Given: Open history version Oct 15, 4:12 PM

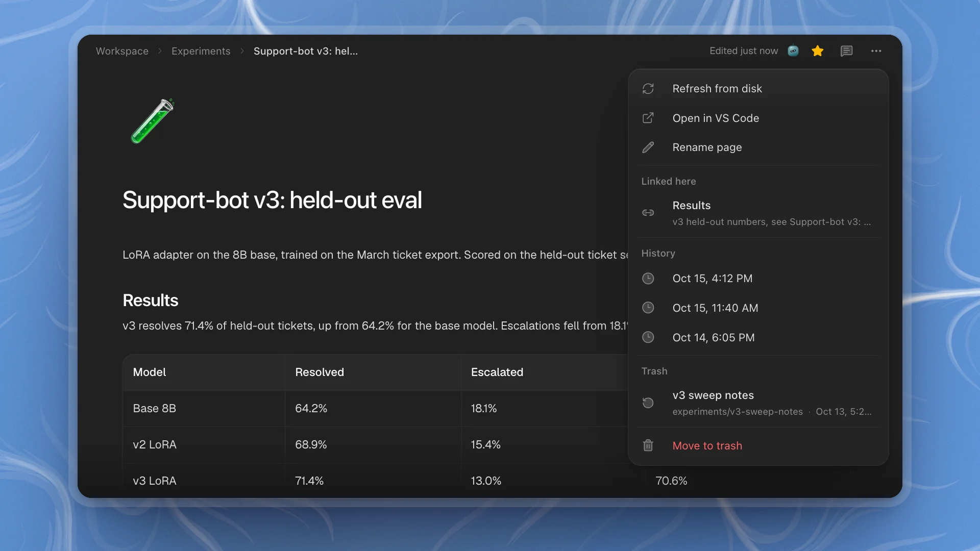Looking at the screenshot, I should point(758,279).
